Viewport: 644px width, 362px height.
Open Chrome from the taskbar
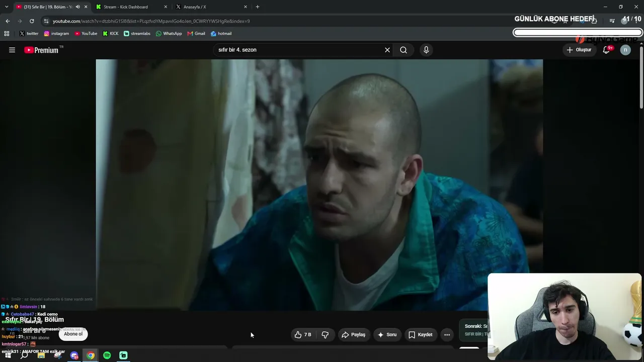[91, 355]
